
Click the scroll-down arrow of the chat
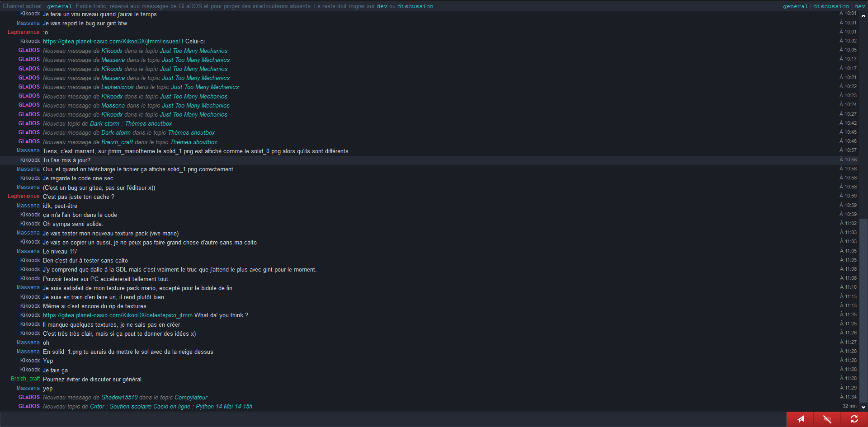(x=863, y=407)
